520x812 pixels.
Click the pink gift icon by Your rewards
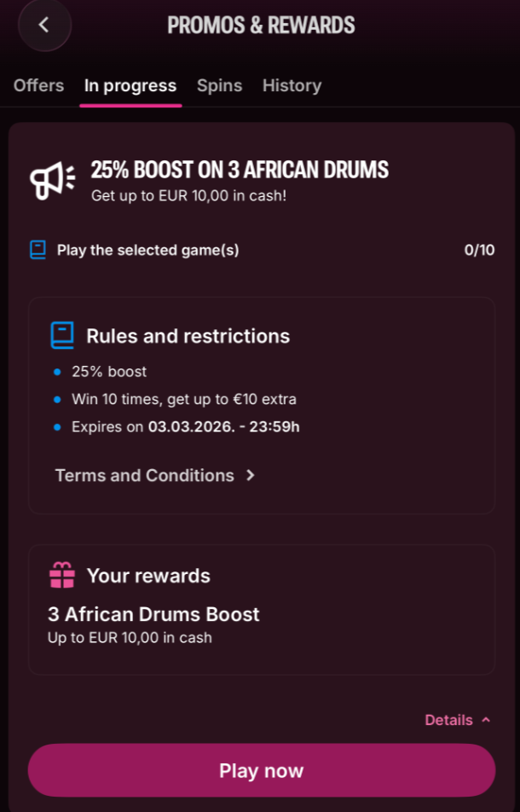click(62, 576)
